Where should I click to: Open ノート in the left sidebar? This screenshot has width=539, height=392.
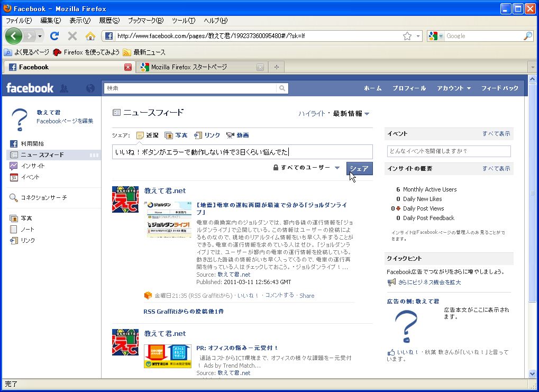click(27, 230)
